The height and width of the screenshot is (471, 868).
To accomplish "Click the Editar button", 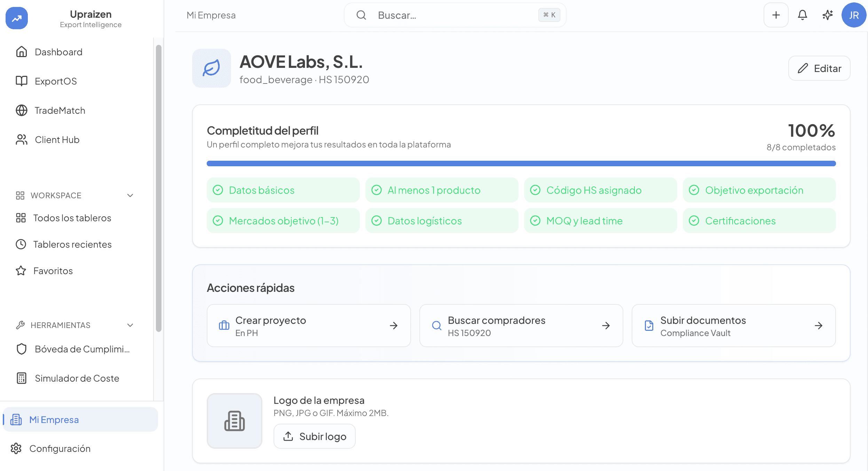I will pyautogui.click(x=819, y=68).
